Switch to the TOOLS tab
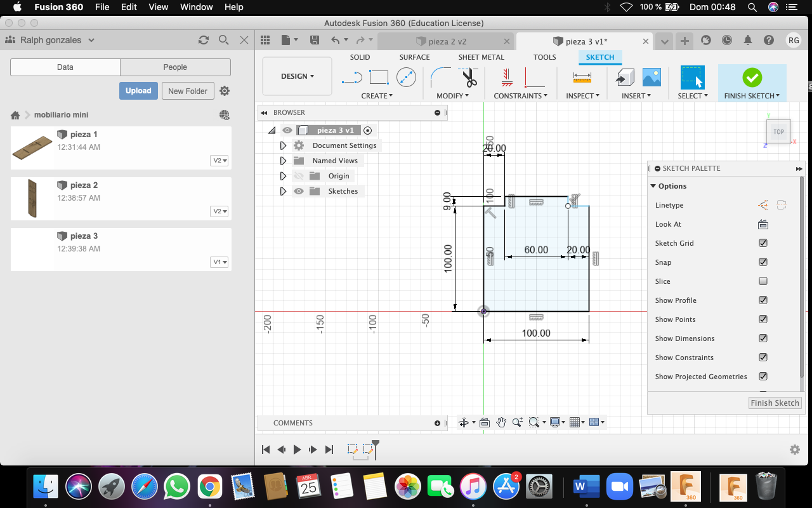 544,57
